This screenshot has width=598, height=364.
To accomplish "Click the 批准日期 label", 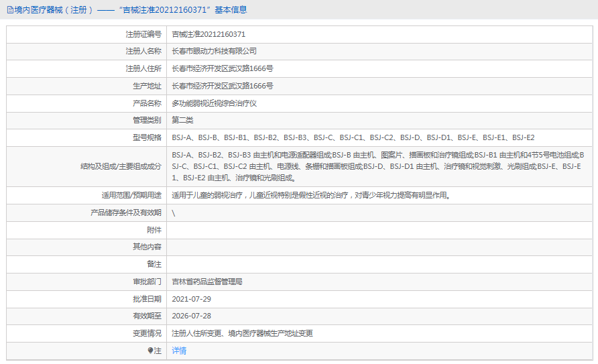I will (147, 299).
